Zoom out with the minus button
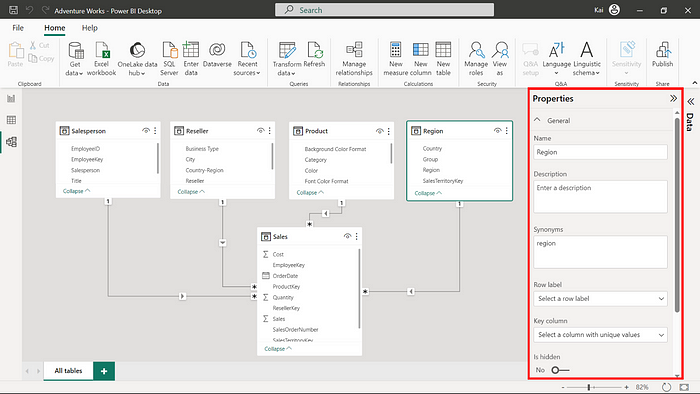 563,387
